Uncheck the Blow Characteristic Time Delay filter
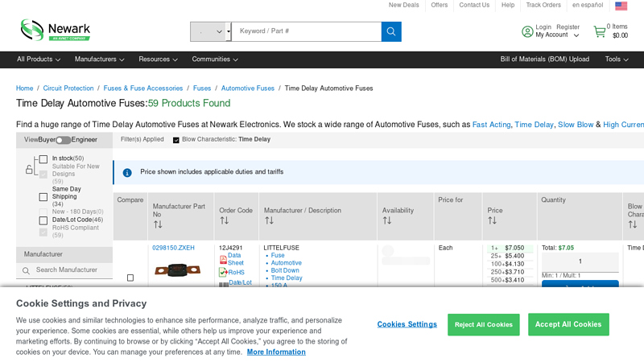 coord(176,140)
